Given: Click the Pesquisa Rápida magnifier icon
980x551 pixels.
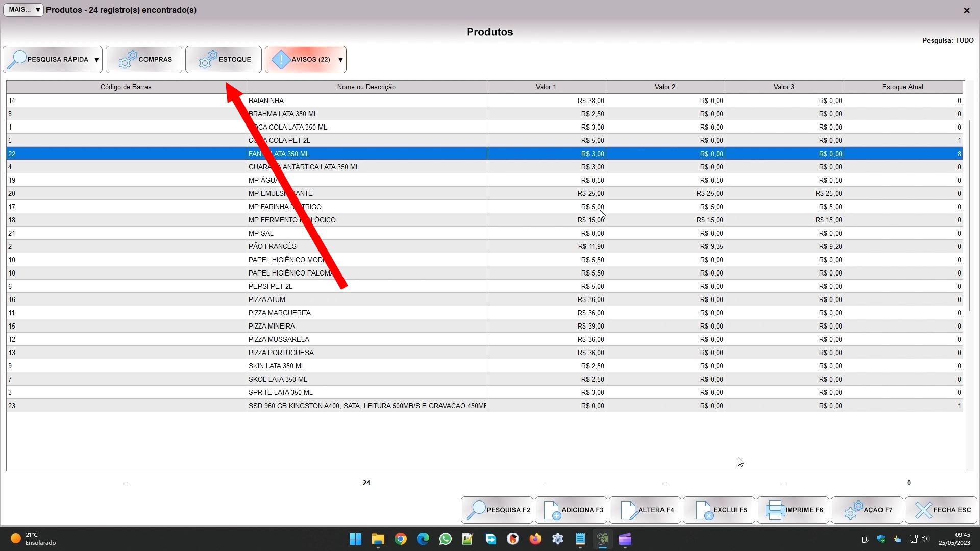Looking at the screenshot, I should coord(17,60).
